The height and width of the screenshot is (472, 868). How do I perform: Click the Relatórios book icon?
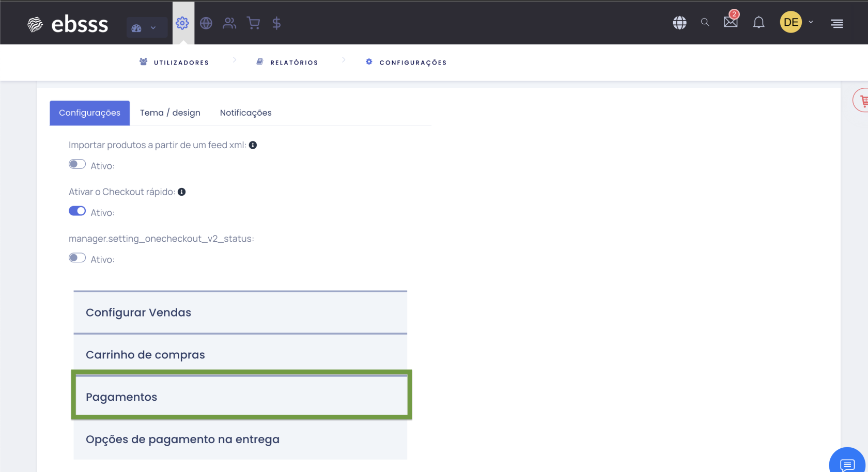coord(260,62)
